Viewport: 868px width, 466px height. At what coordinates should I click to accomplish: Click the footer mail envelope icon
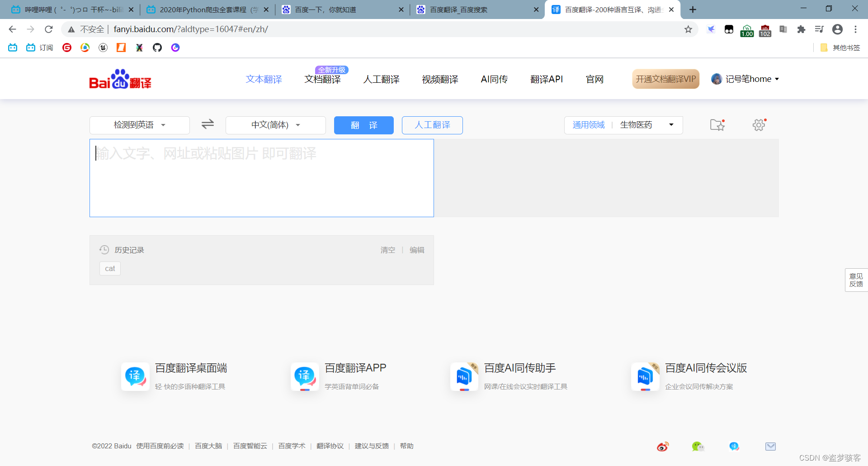(x=770, y=447)
